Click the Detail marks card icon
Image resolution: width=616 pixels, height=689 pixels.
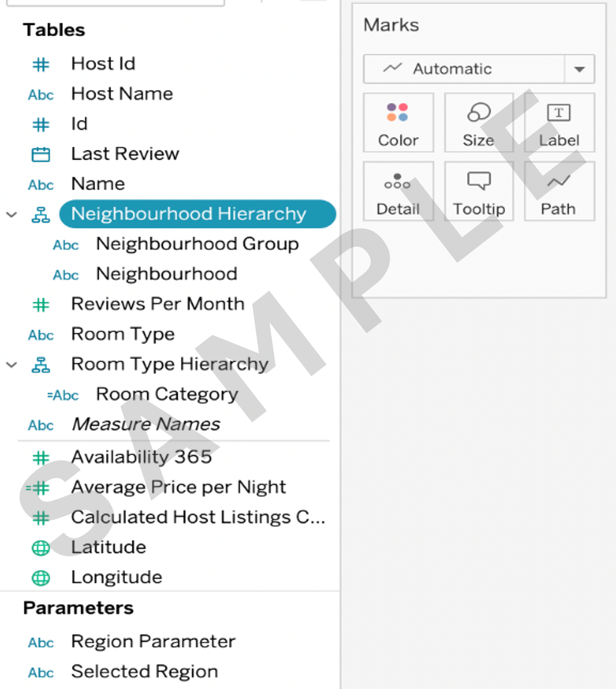397,182
